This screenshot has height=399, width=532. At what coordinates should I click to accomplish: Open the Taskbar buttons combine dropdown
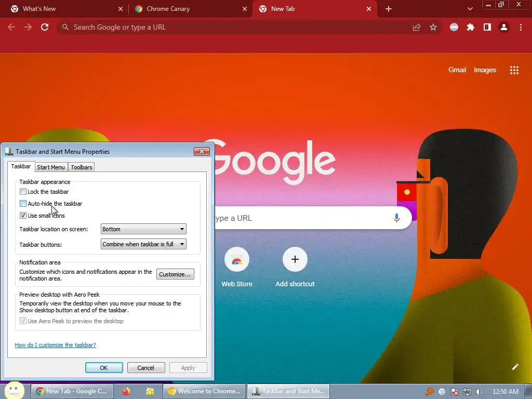point(143,244)
